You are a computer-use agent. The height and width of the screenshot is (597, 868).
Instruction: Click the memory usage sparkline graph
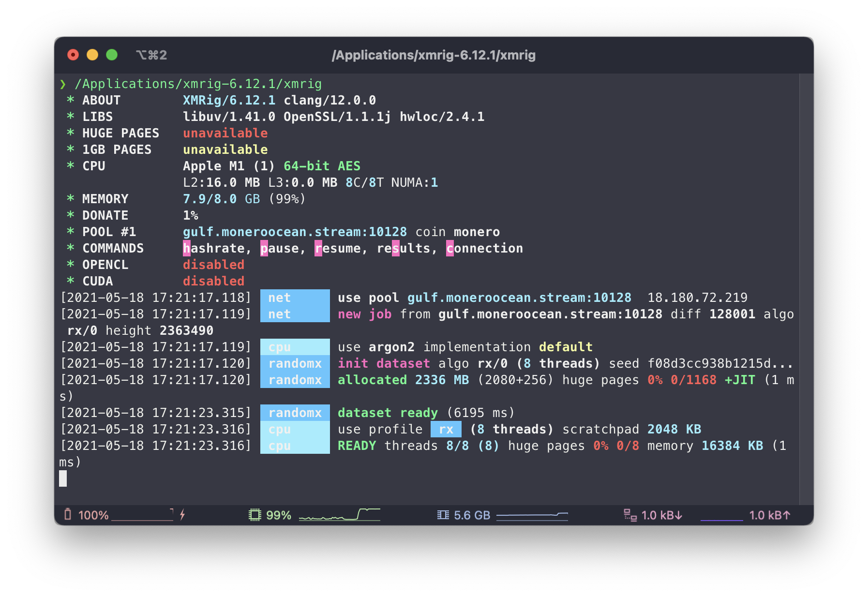pyautogui.click(x=532, y=515)
